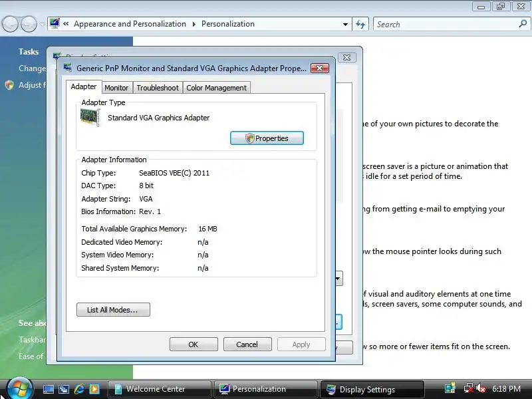Open the address bar history dropdown
Screen dimensions: 532x399
(x=345, y=25)
